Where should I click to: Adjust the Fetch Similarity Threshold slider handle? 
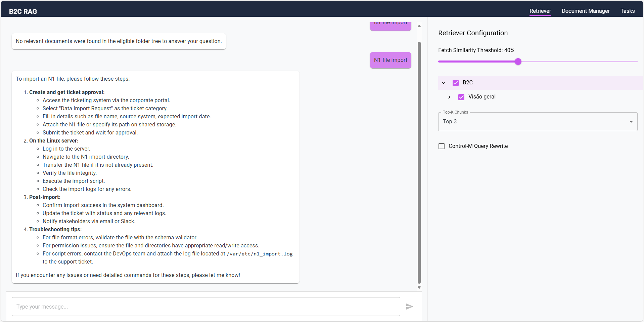click(518, 62)
